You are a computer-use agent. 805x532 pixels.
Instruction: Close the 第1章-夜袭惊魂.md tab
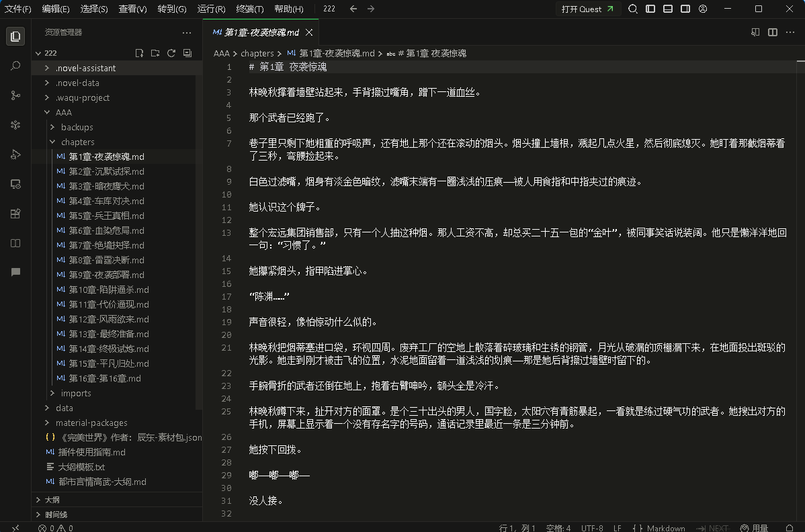(x=309, y=32)
